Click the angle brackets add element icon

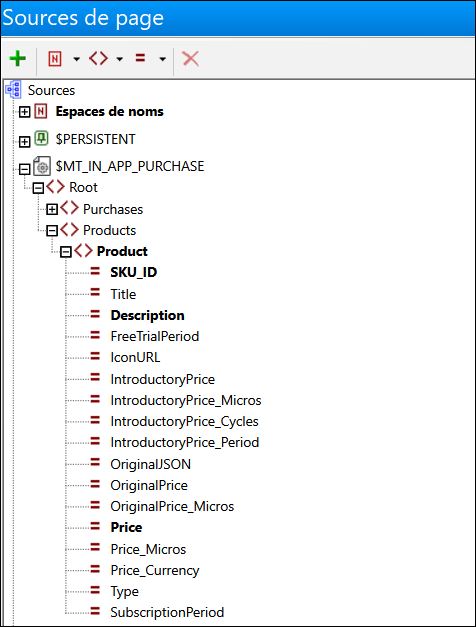pyautogui.click(x=98, y=58)
